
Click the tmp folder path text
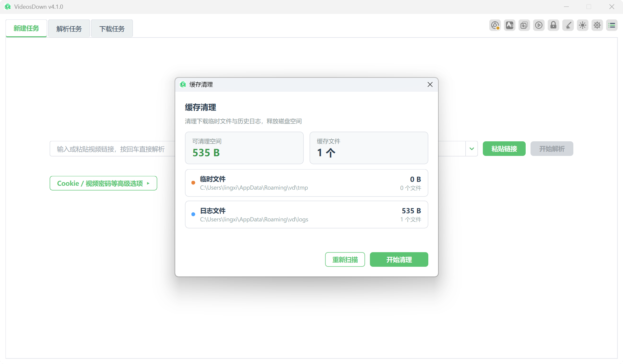point(254,188)
